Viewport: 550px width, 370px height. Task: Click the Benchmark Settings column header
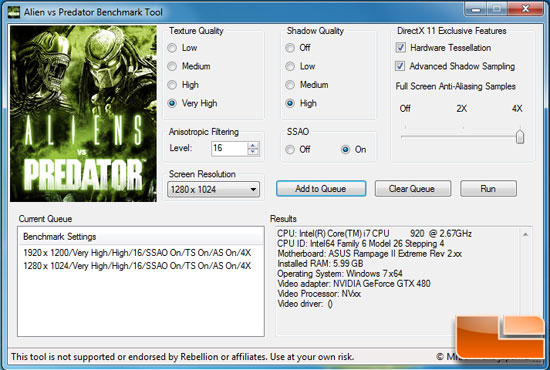tap(141, 237)
